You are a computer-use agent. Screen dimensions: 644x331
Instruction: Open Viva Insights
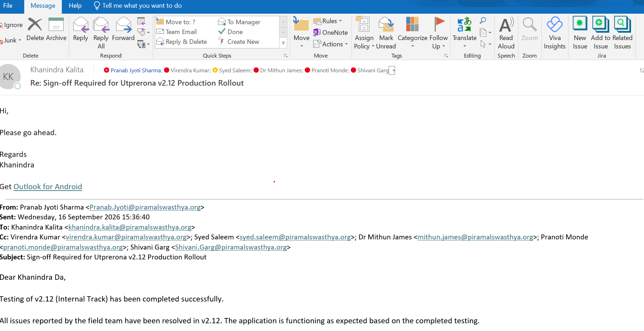[x=554, y=33]
